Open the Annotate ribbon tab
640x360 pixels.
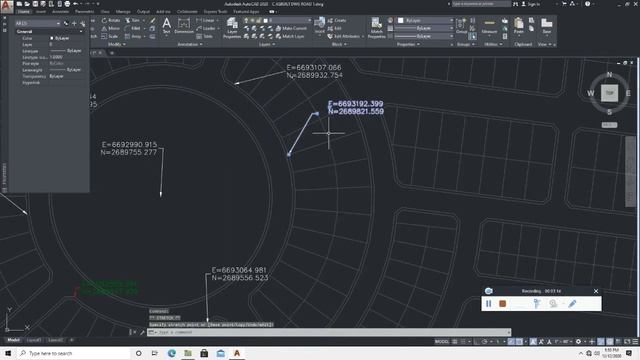coord(60,12)
